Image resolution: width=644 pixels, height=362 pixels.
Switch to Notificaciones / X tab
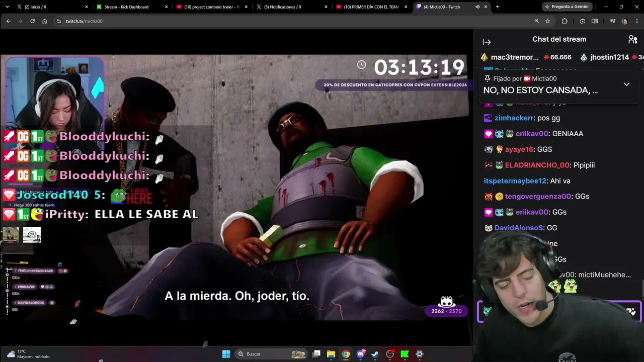tap(293, 7)
